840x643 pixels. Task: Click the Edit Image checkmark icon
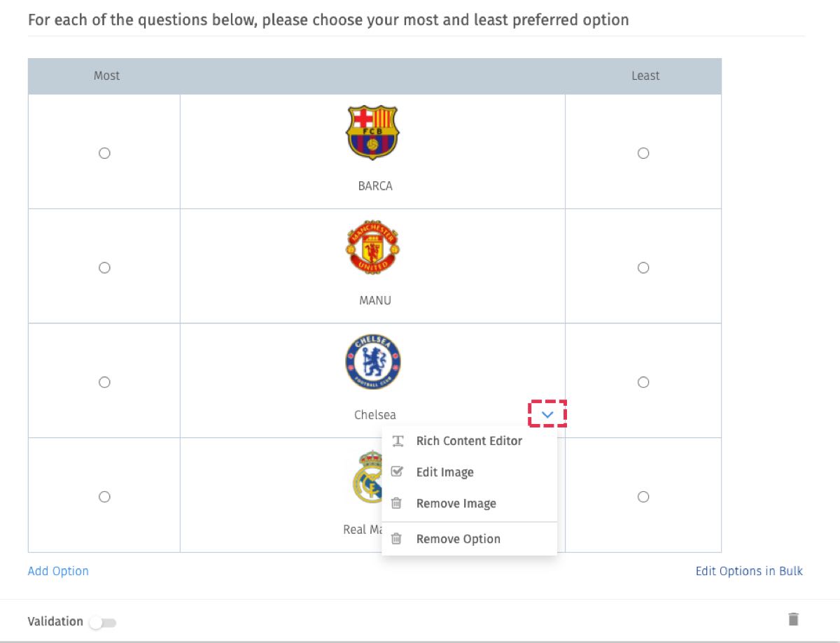point(398,472)
